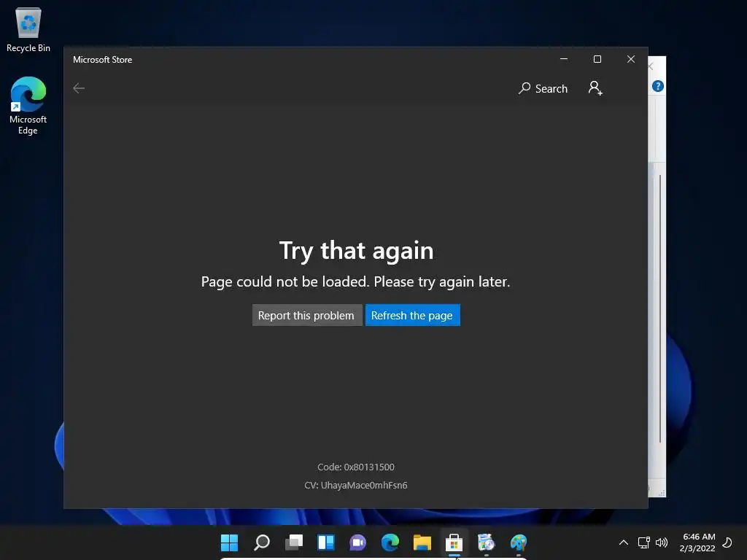Open Teams Chat from taskbar

coord(357,542)
